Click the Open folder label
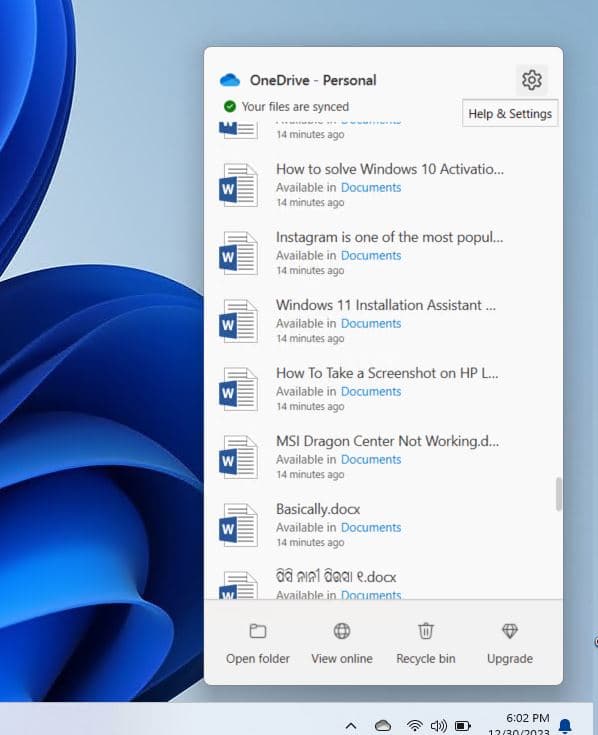The image size is (598, 735). [x=258, y=659]
